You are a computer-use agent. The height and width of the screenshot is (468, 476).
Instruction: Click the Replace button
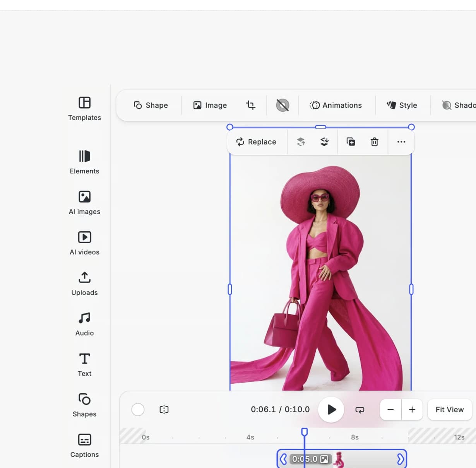tap(256, 142)
